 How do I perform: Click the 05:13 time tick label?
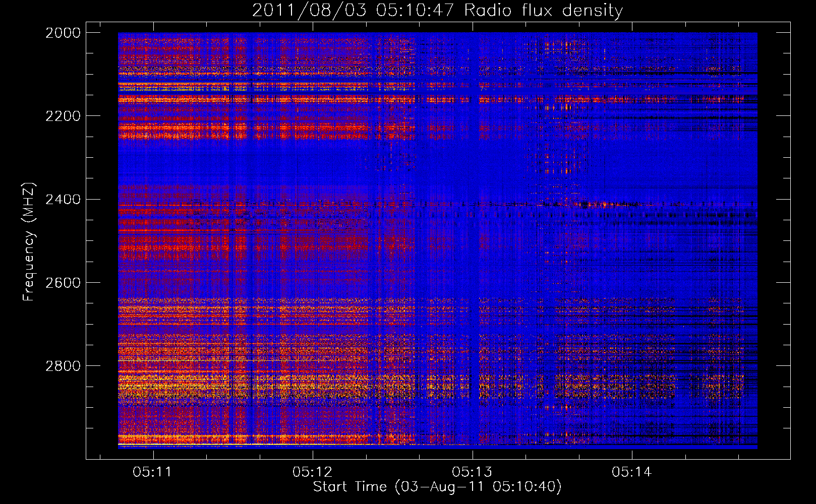[x=472, y=472]
